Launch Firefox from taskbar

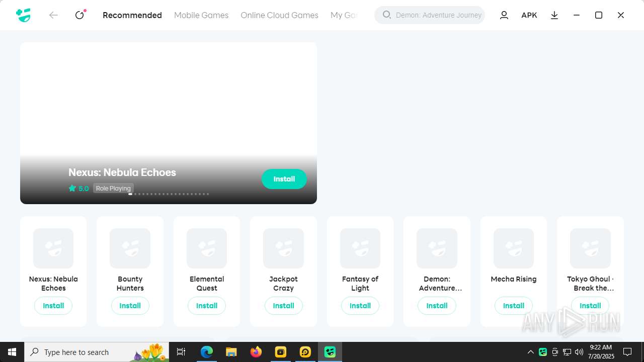256,352
